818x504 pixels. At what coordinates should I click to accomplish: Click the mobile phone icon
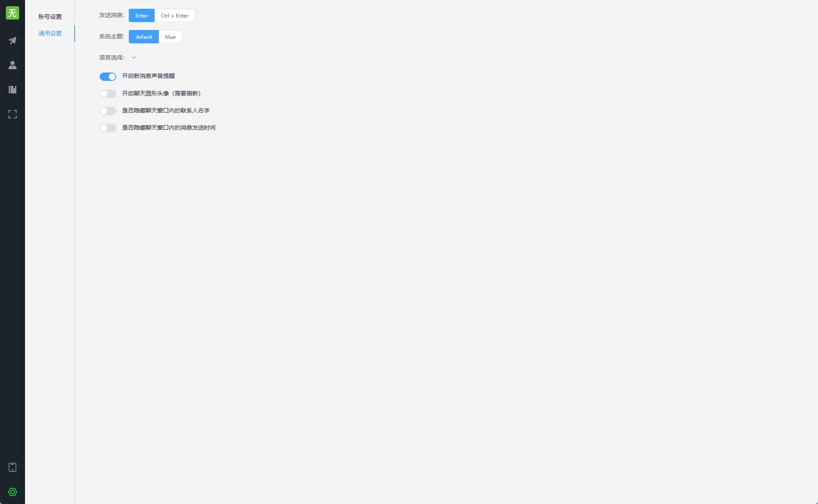coord(13,467)
